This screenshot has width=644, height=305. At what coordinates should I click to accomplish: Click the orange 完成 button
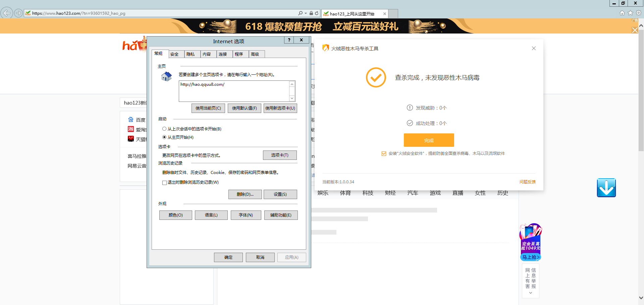[x=429, y=140]
